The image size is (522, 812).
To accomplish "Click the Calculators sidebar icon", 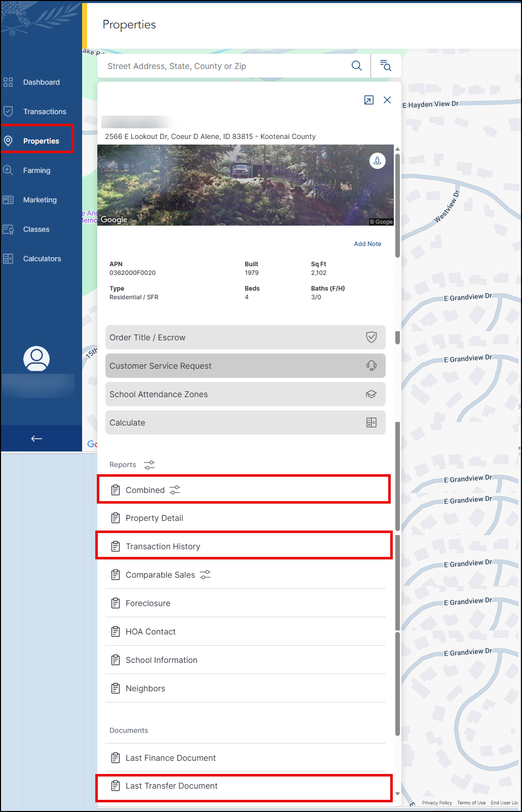I will pos(8,259).
